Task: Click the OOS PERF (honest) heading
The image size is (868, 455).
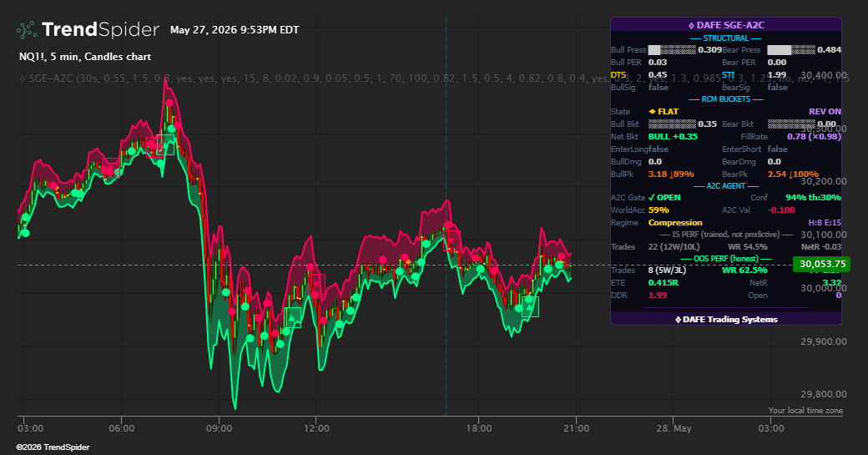Action: point(726,259)
